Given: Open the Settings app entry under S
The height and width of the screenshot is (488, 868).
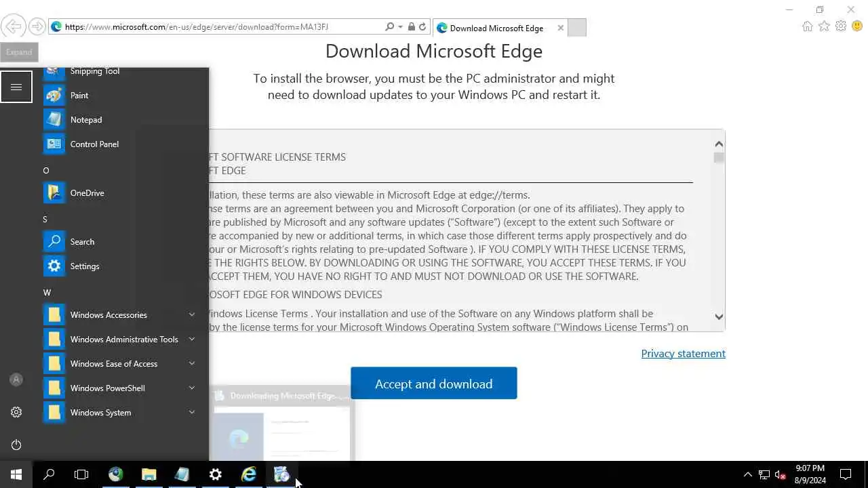Looking at the screenshot, I should click(x=121, y=266).
